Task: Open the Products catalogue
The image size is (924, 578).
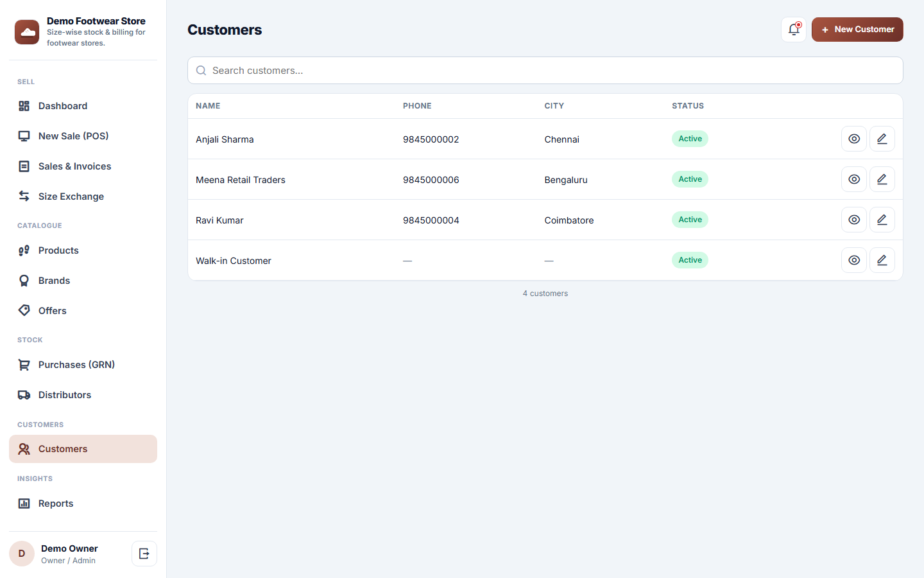Action: pyautogui.click(x=83, y=250)
